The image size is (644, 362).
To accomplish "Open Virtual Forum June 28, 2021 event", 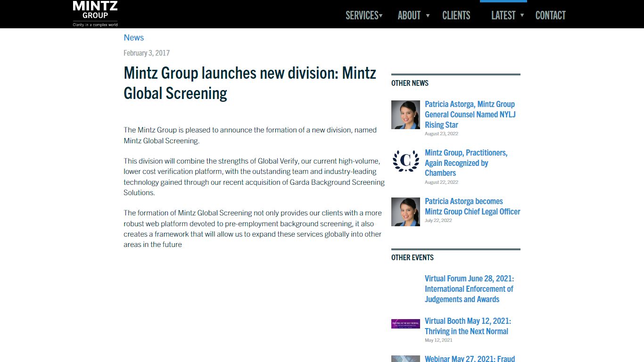I will point(469,289).
